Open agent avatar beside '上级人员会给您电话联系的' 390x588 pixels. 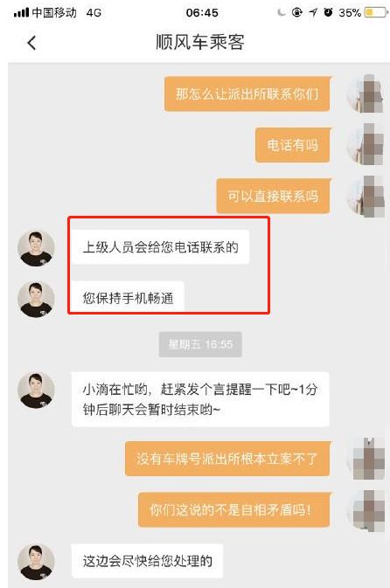36,248
